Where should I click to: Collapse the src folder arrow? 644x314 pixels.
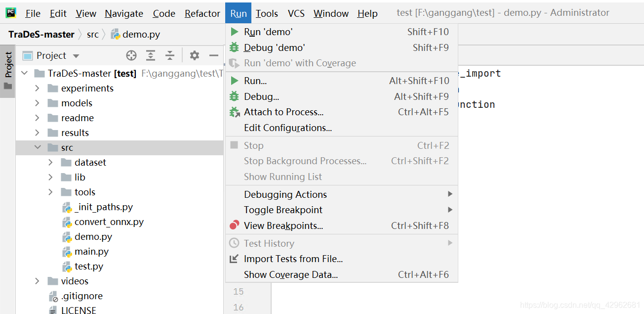pos(38,147)
